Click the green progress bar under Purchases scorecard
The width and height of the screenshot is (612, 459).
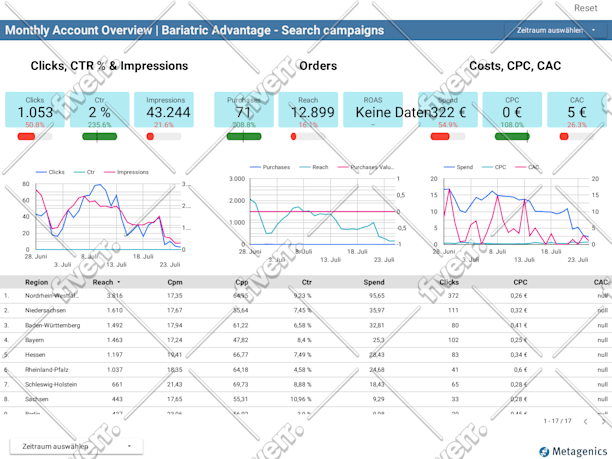tap(244, 136)
